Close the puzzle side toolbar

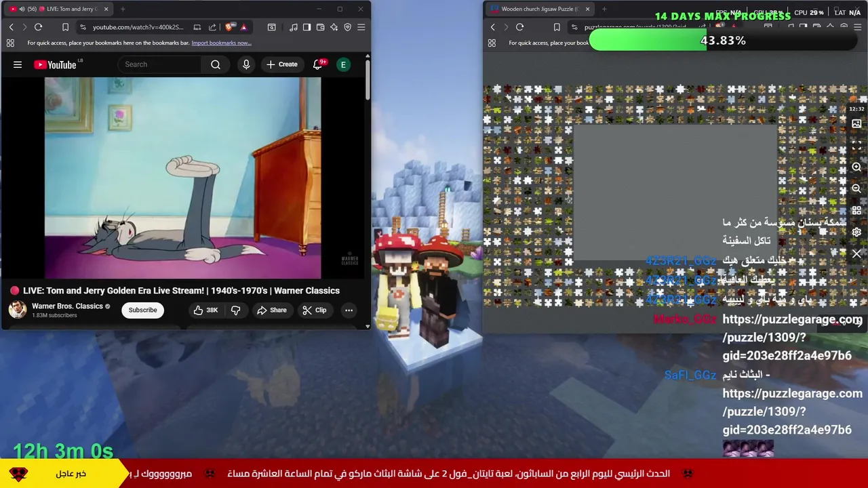click(x=856, y=254)
